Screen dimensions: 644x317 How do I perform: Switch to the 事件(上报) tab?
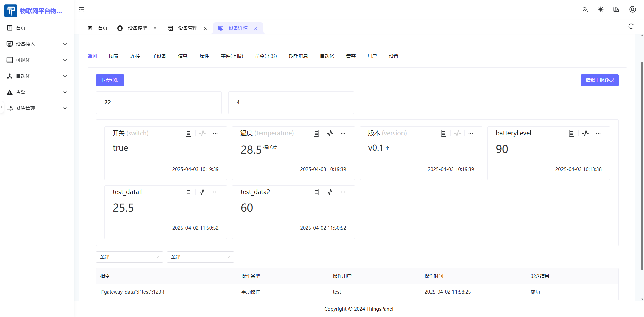coord(232,56)
